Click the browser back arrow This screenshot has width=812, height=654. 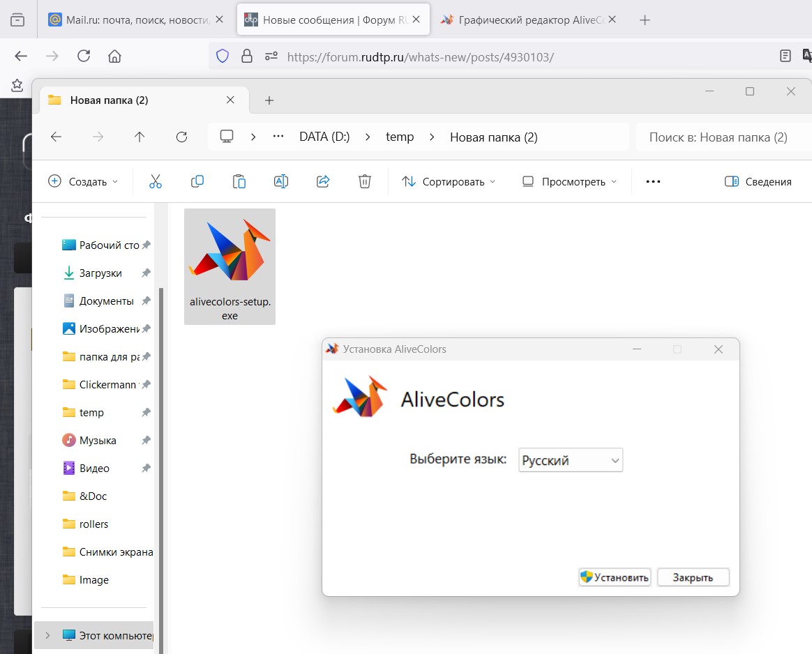coord(21,56)
